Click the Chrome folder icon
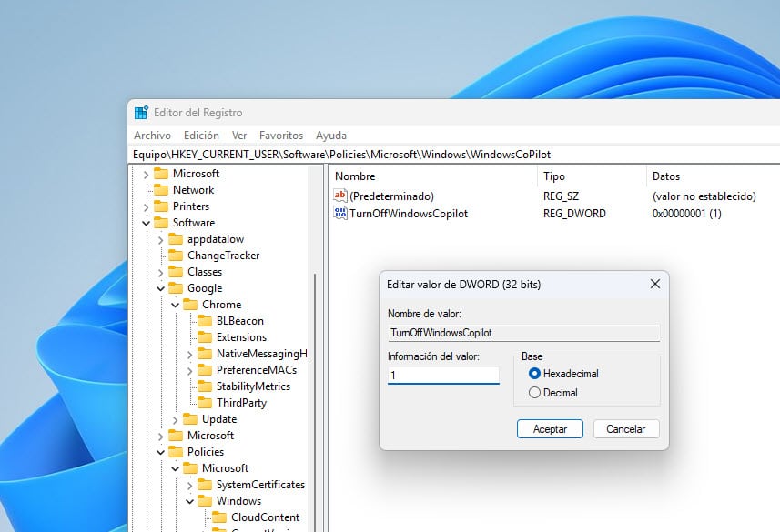Screen dimensions: 780x532 click(x=190, y=305)
